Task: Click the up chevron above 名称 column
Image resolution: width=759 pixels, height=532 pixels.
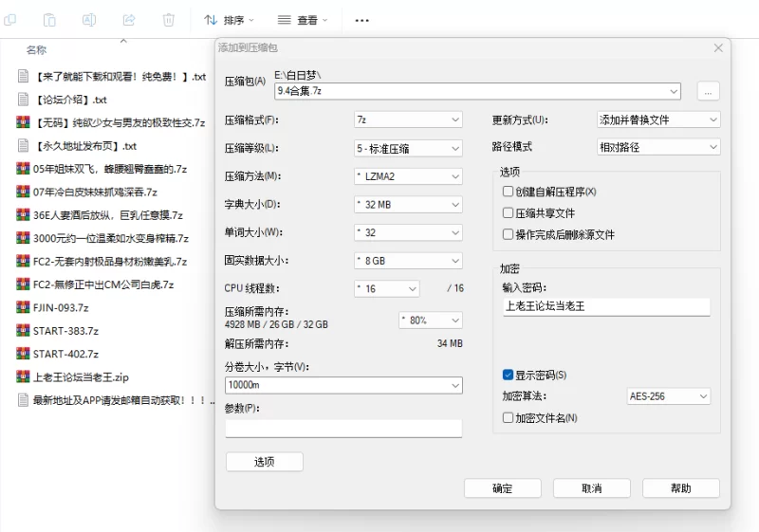Action: [123, 41]
